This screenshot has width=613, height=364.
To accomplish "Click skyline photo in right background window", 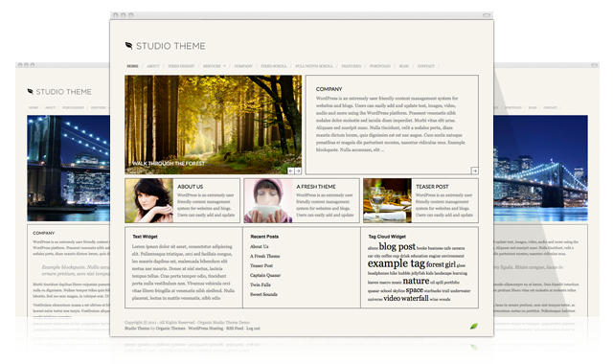I will (540, 169).
